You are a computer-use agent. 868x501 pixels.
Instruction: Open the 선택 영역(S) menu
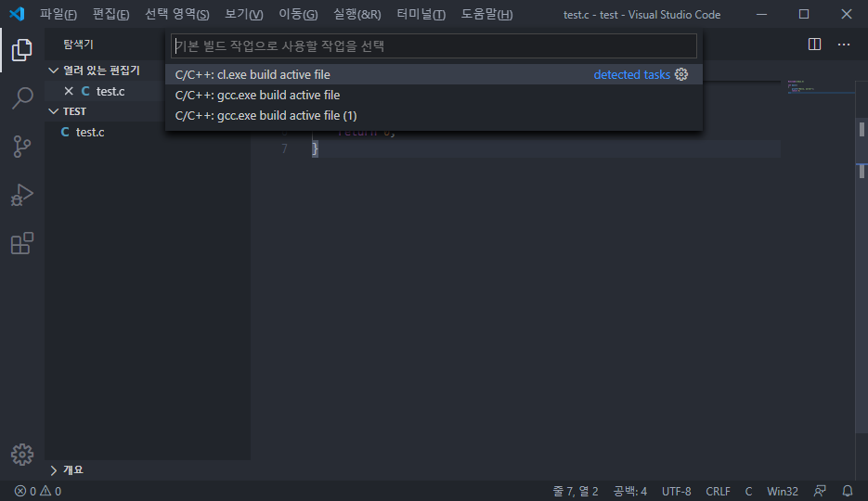tap(177, 14)
